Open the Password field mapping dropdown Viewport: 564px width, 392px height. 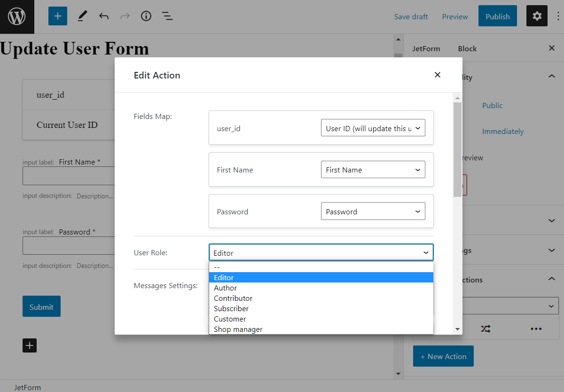coord(373,211)
